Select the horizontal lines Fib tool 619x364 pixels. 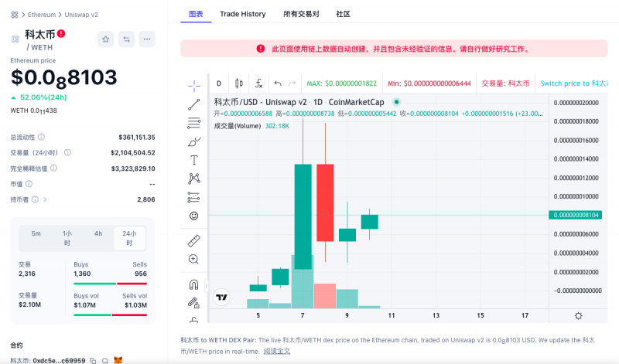coord(194,123)
